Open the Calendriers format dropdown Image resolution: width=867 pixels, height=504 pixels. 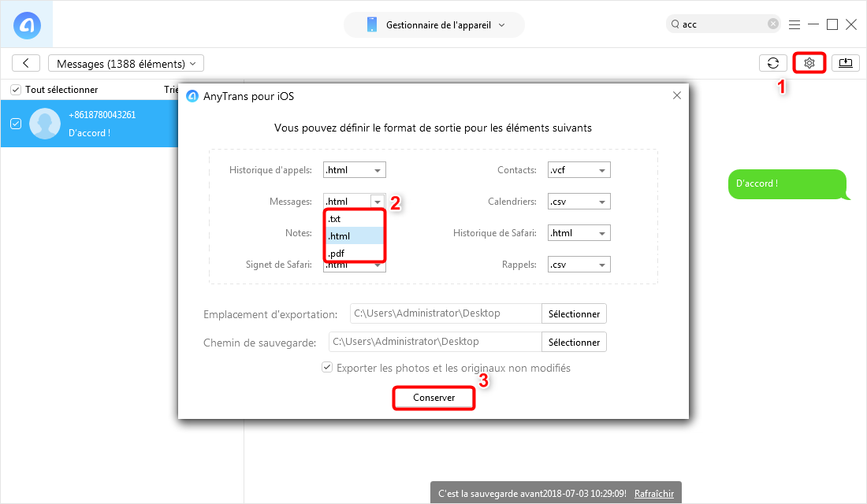tap(579, 202)
